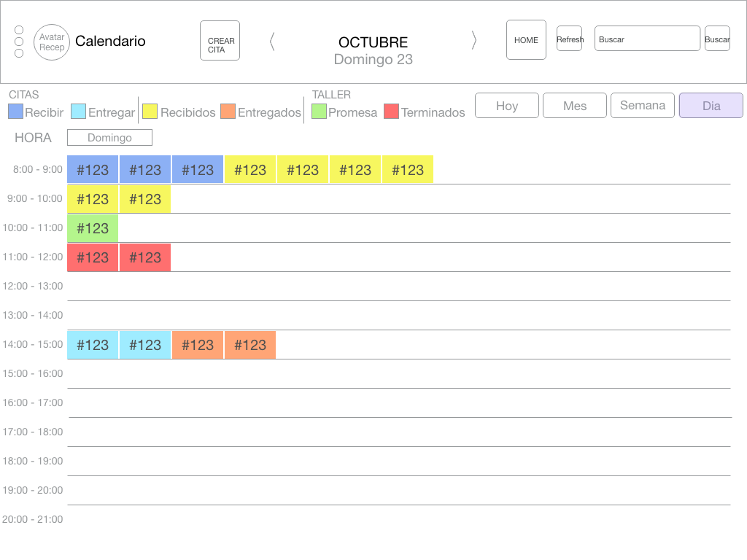
Task: Click into the Buscar search field
Action: point(647,39)
